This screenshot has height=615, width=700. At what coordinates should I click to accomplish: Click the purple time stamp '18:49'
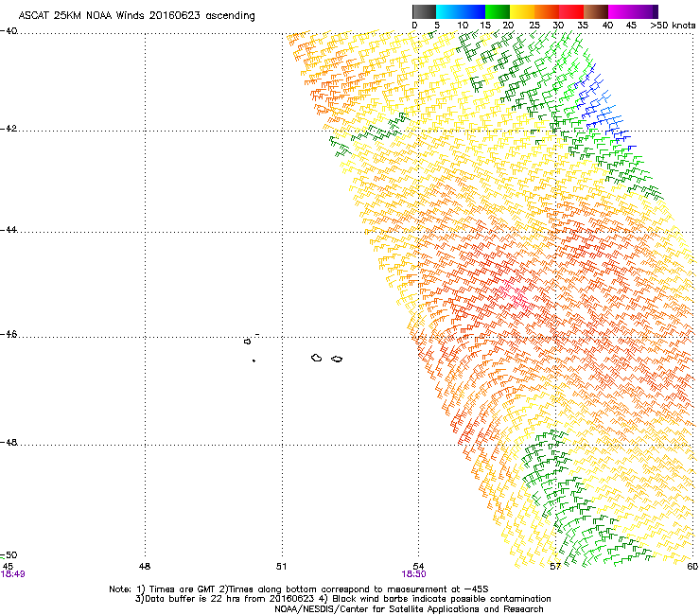12,574
